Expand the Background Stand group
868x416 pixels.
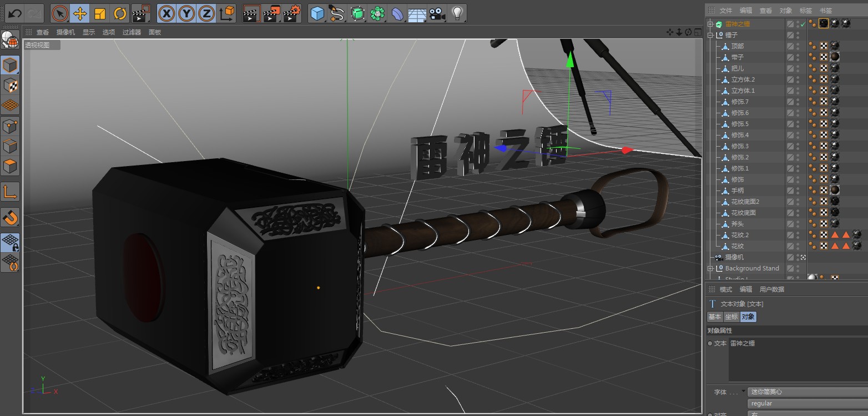coord(710,268)
